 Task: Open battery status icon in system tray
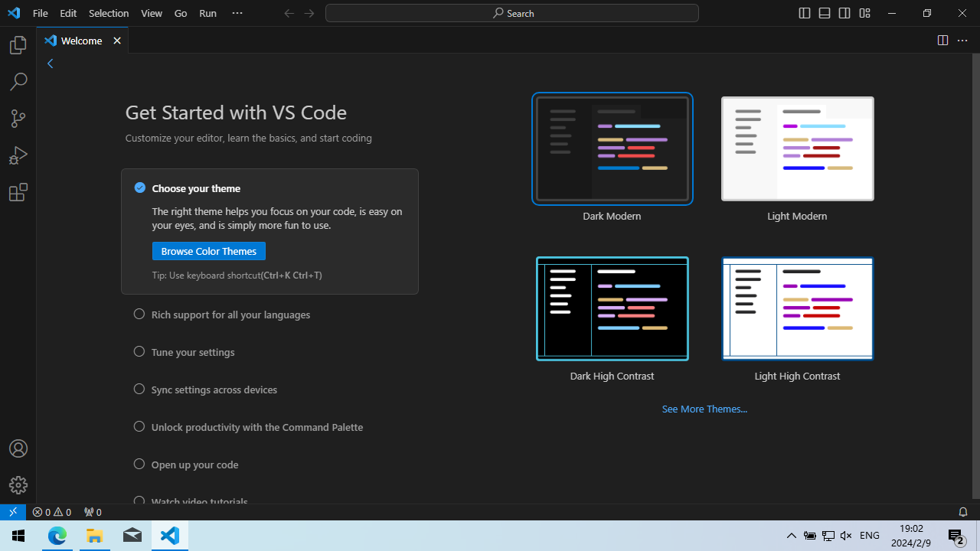(x=810, y=536)
